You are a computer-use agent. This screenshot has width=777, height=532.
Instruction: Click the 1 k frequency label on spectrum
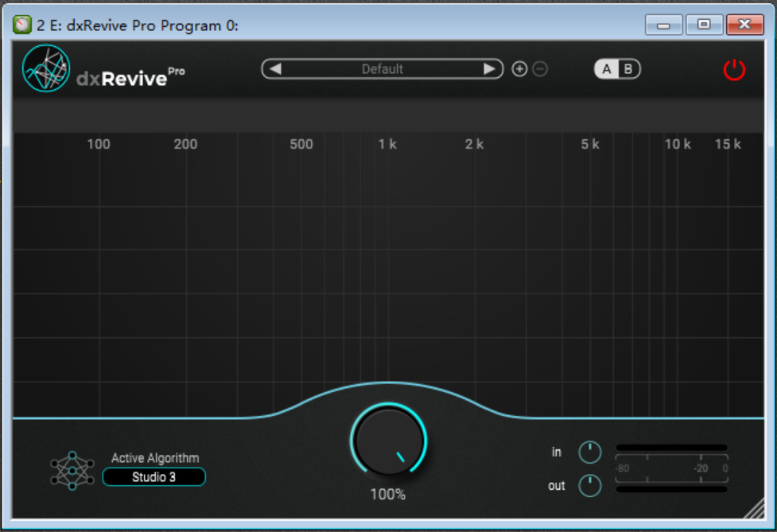coord(387,144)
